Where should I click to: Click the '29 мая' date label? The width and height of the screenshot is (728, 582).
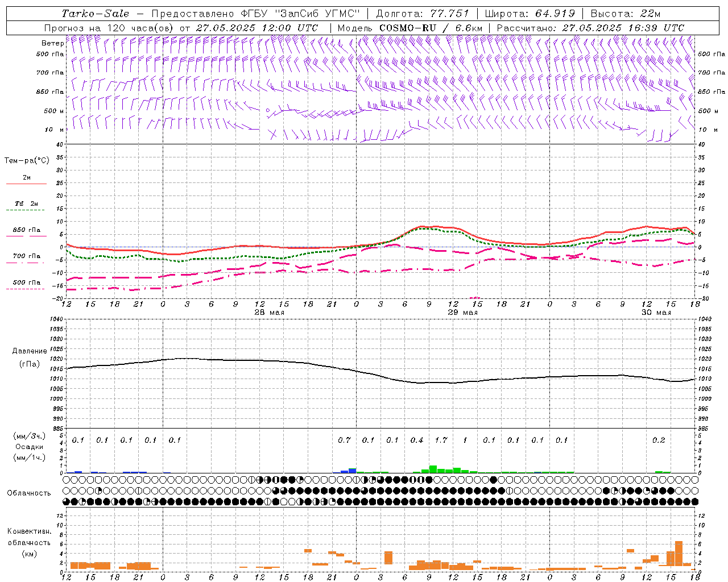click(463, 313)
